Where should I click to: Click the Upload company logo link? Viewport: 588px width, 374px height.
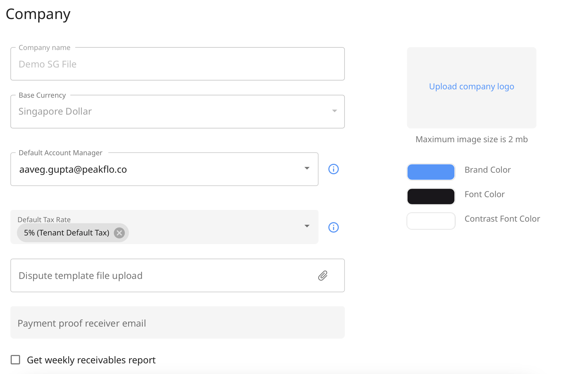471,86
